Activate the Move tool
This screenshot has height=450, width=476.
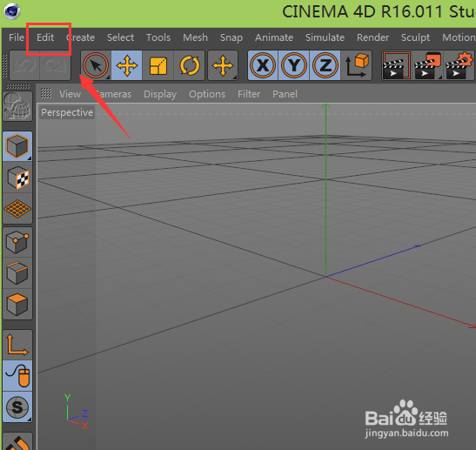coord(127,65)
